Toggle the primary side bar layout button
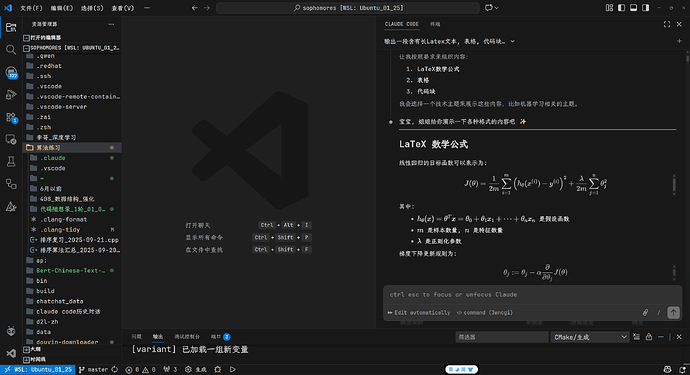The width and height of the screenshot is (690, 375). coord(621,8)
